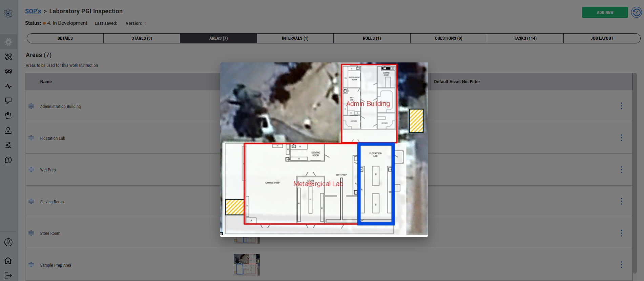
Task: Open the clipboard icon in sidebar
Action: tap(8, 116)
